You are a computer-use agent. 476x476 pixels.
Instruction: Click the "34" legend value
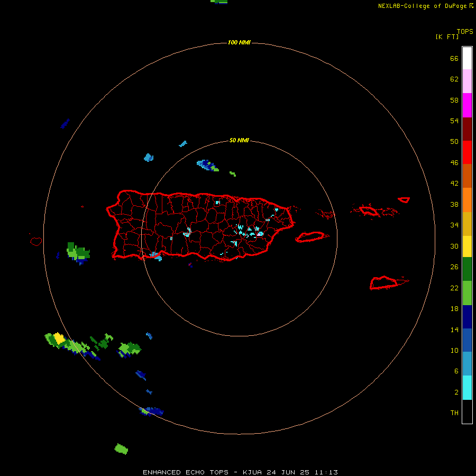(x=454, y=225)
